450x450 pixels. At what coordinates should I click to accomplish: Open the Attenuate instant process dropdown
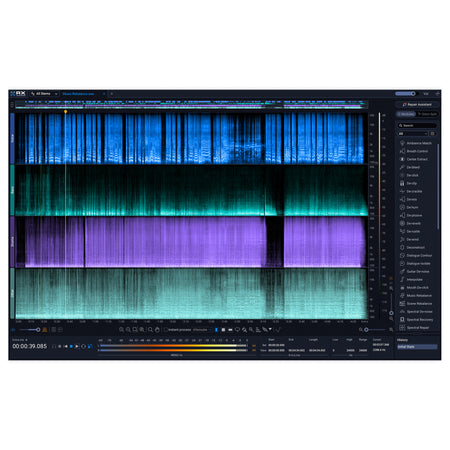tap(202, 330)
